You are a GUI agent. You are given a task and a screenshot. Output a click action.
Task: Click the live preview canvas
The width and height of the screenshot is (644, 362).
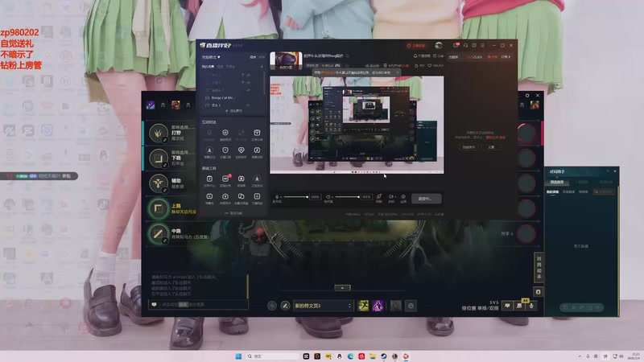[x=357, y=125]
